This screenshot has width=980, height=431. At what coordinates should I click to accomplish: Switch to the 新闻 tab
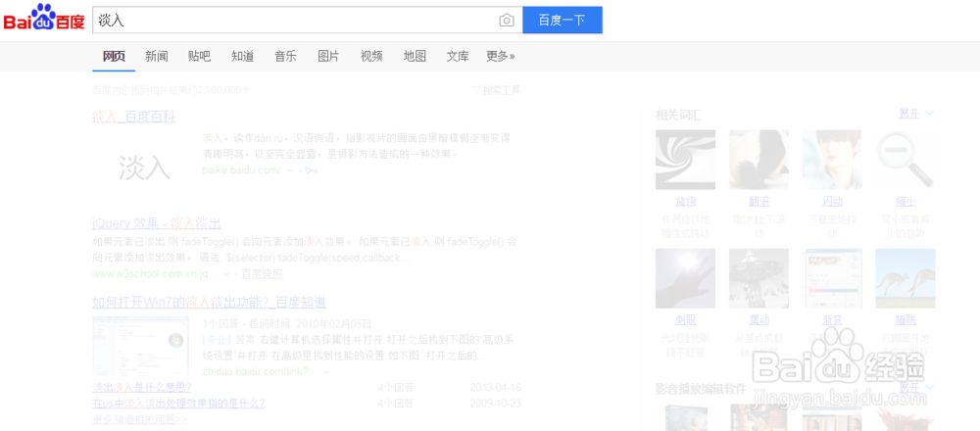[157, 56]
